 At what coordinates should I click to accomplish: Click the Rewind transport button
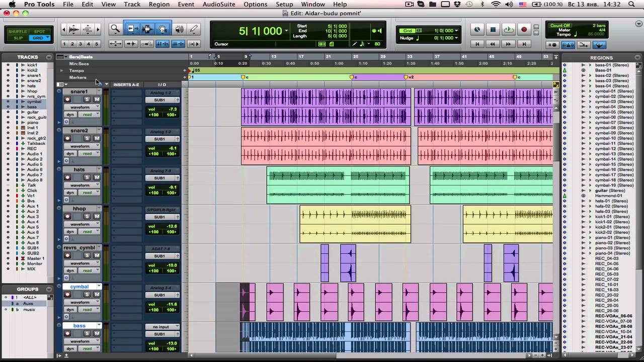click(493, 44)
